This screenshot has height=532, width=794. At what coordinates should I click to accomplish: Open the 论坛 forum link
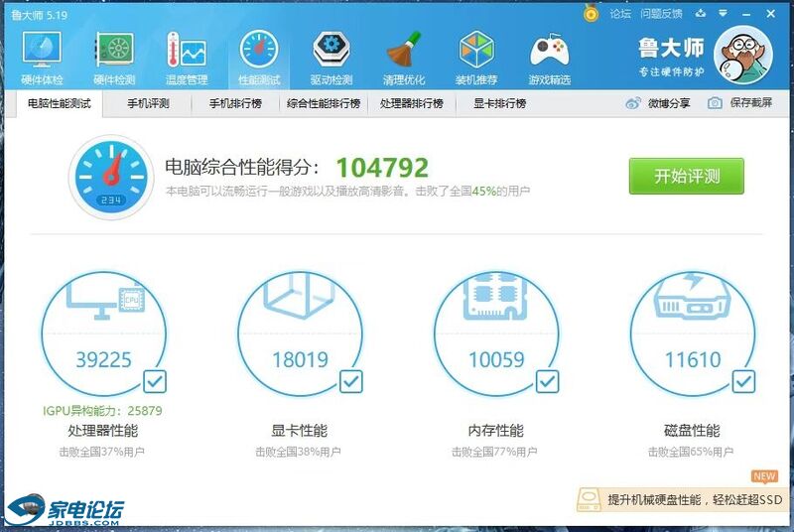(x=620, y=14)
